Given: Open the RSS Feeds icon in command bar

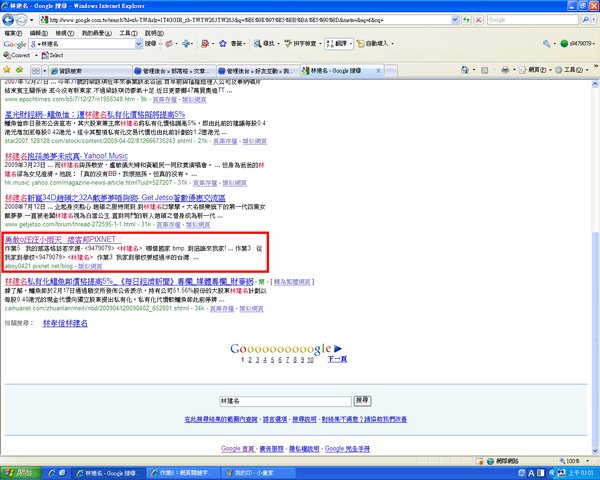Looking at the screenshot, I should 484,70.
